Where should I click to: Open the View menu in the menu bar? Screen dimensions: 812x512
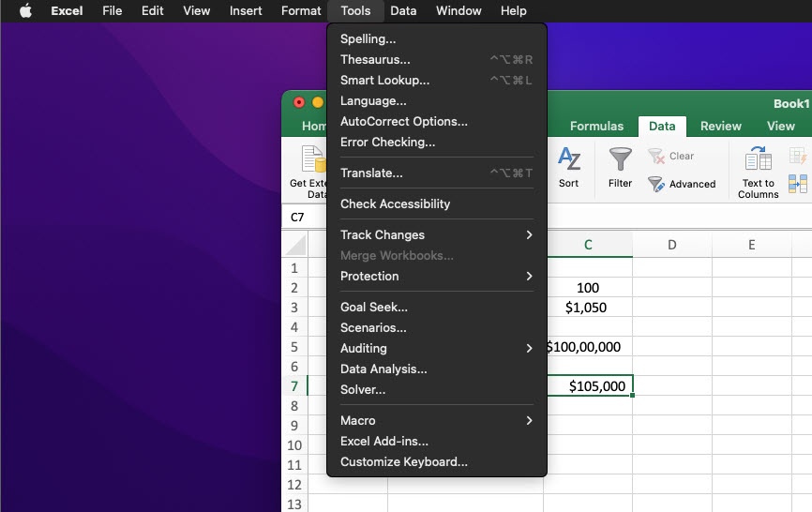tap(196, 11)
